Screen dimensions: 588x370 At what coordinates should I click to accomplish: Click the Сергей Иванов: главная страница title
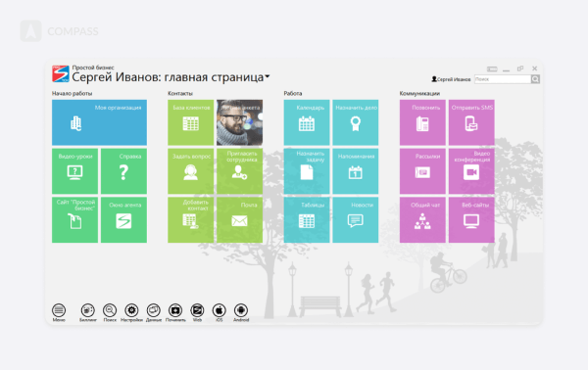point(168,77)
